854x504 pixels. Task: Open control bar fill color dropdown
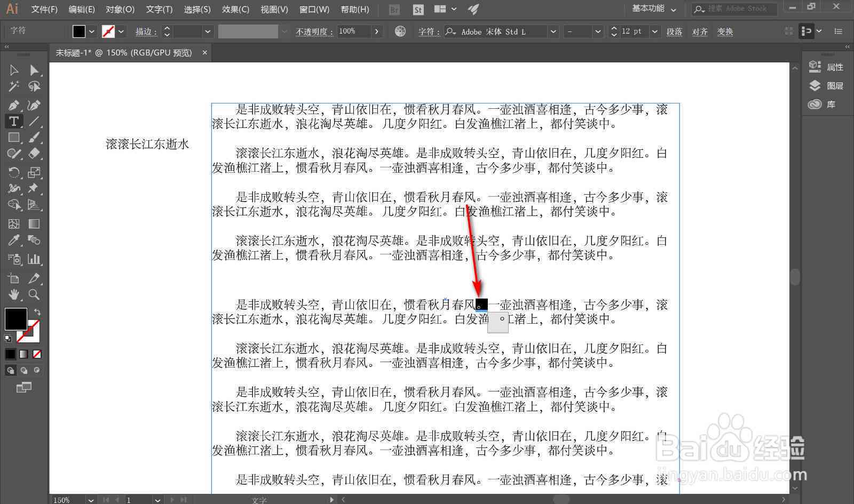click(x=92, y=31)
